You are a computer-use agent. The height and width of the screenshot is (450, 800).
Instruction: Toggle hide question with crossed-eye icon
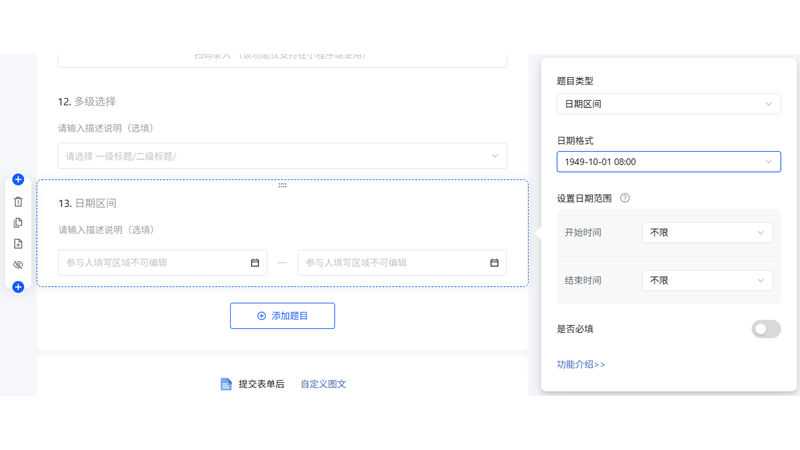pos(18,265)
